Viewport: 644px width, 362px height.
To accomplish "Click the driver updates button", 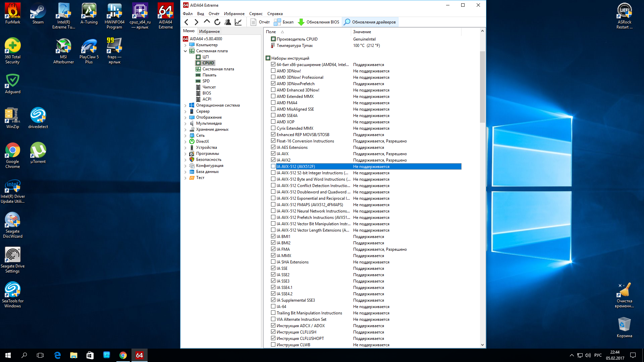I will [370, 22].
